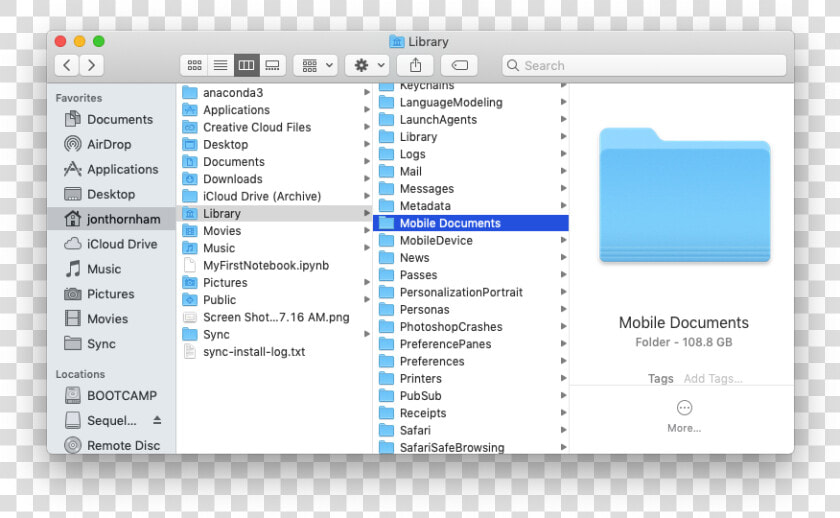Select the Printers folder
Screen dimensions: 840x518
471,378
